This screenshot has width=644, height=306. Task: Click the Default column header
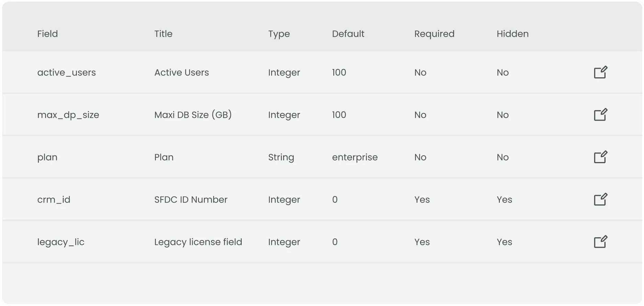[348, 34]
